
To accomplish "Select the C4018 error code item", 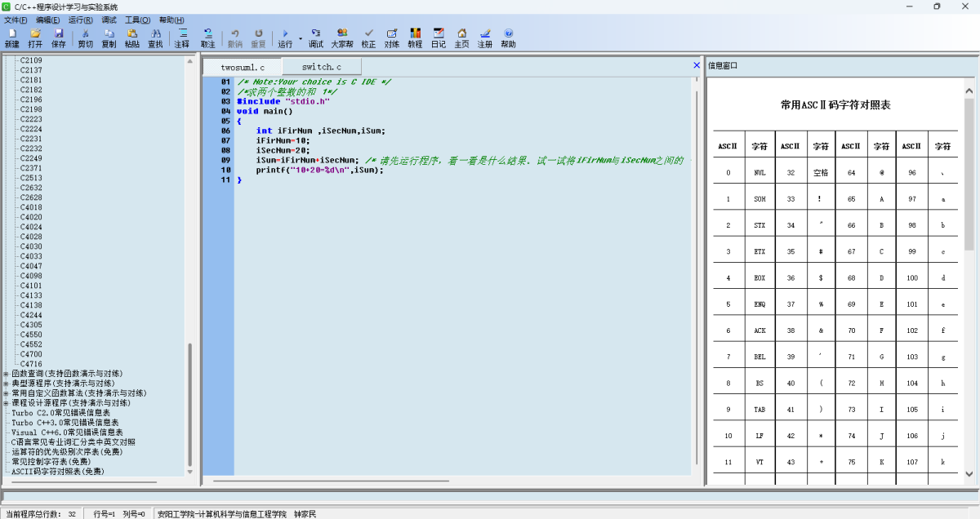I will 31,207.
